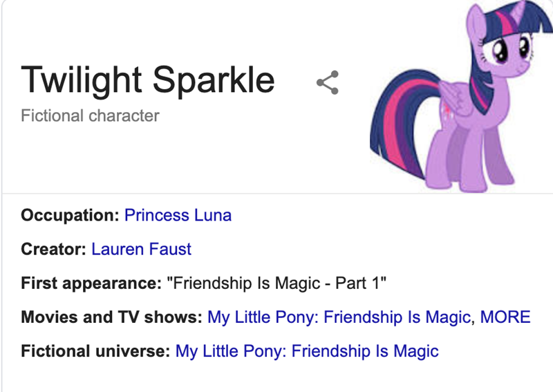Open My Little Pony link under Movies and TV shows
The width and height of the screenshot is (553, 392).
coord(339,317)
